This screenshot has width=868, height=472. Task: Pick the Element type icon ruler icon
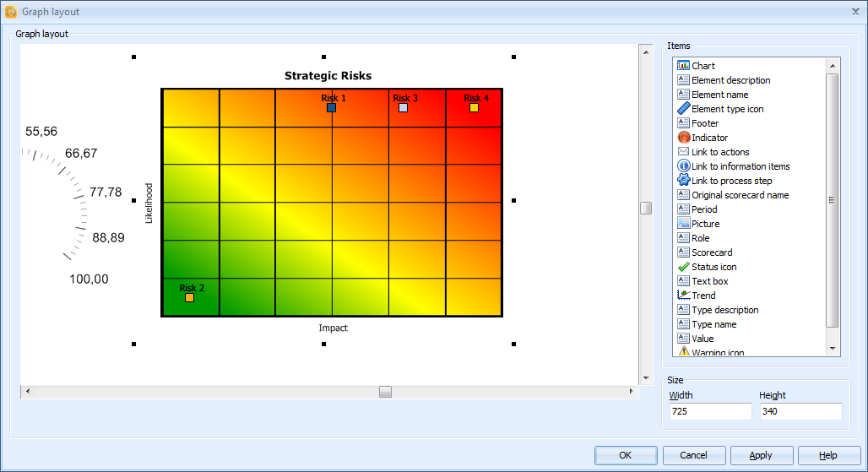click(684, 108)
